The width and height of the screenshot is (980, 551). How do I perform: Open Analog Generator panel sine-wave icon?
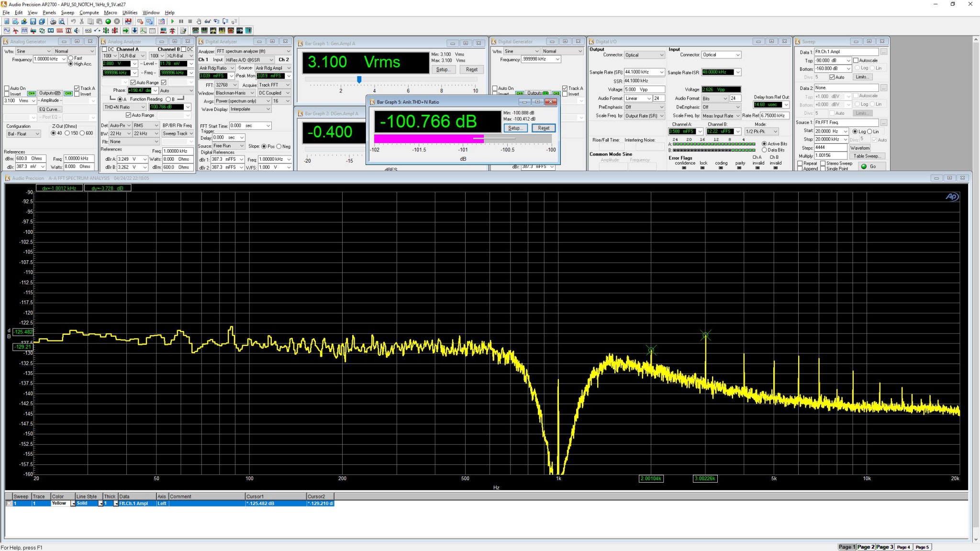[7, 30]
